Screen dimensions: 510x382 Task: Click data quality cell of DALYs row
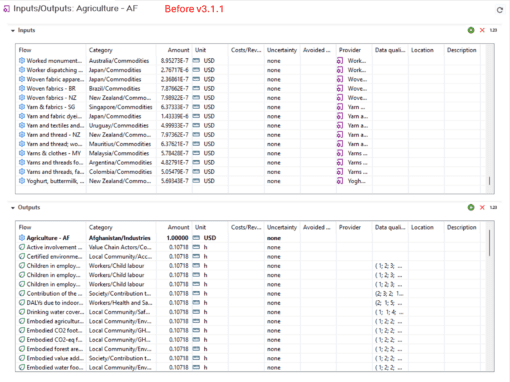(x=390, y=303)
